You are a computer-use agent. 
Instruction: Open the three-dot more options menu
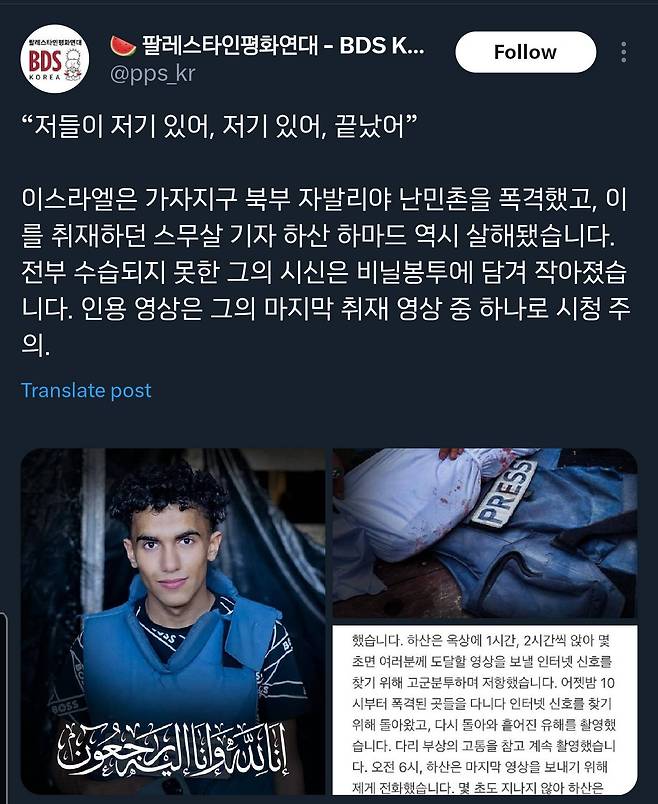coord(624,52)
